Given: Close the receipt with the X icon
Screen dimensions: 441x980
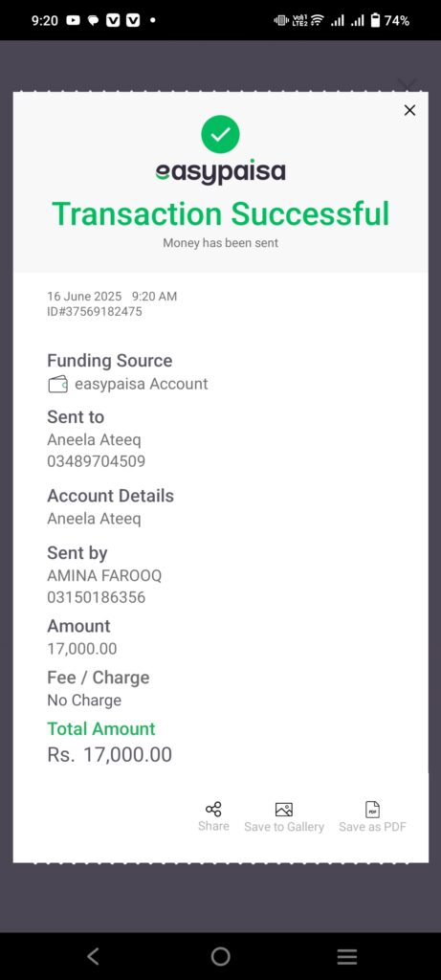Looking at the screenshot, I should 409,110.
